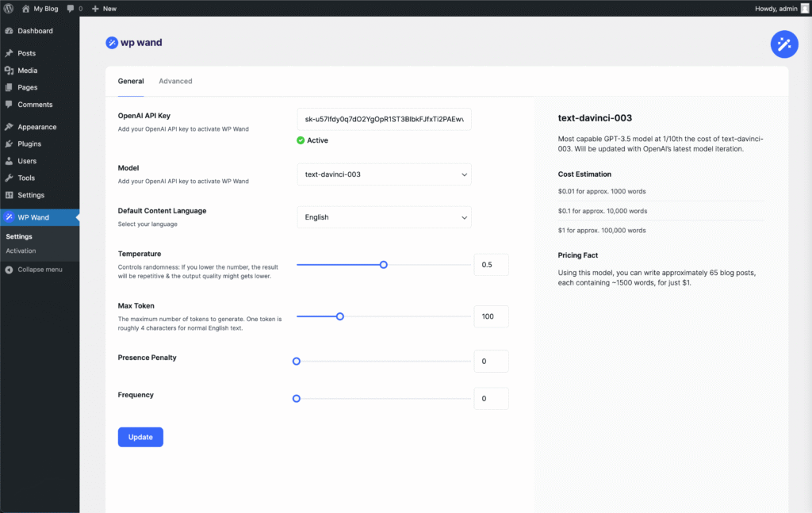812x513 pixels.
Task: Open the Model dropdown text-davinci-003
Action: click(x=385, y=174)
